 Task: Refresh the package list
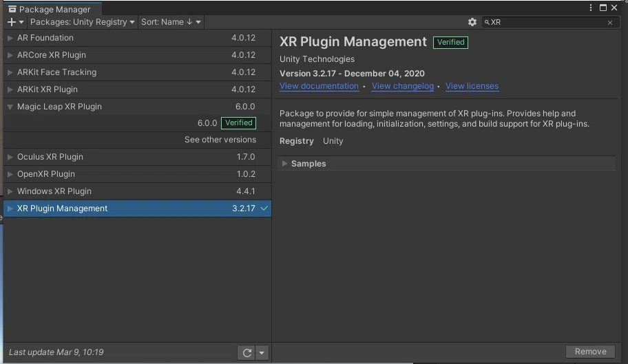(x=247, y=352)
